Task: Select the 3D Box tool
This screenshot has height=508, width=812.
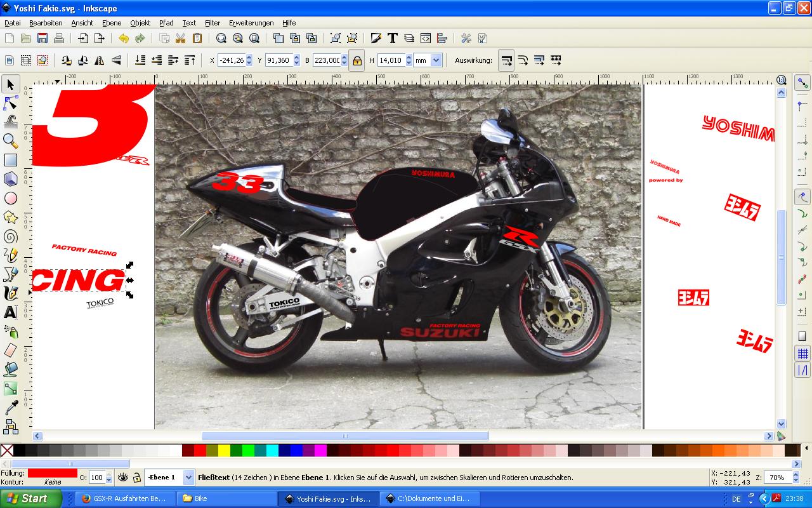Action: 10,179
